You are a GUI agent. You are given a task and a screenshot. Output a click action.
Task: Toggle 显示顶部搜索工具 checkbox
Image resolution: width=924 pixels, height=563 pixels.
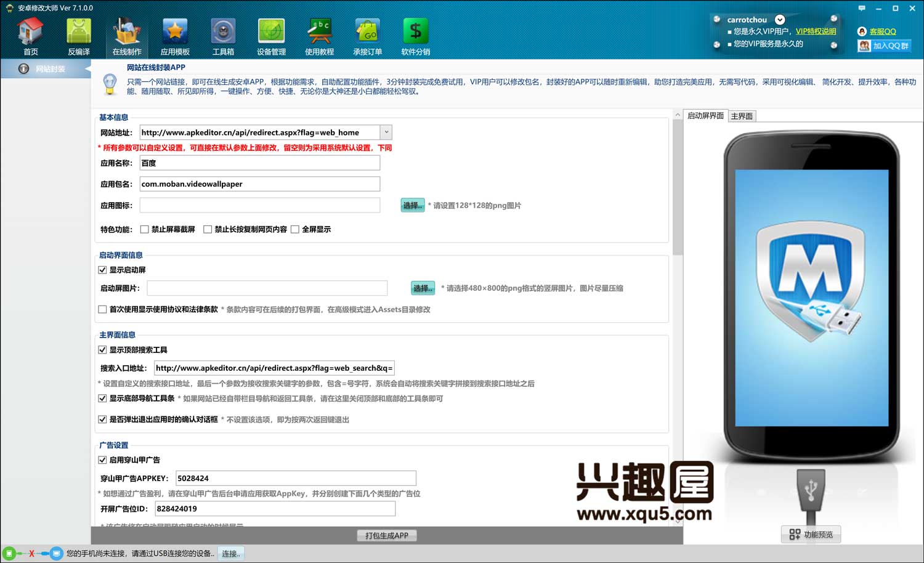102,350
